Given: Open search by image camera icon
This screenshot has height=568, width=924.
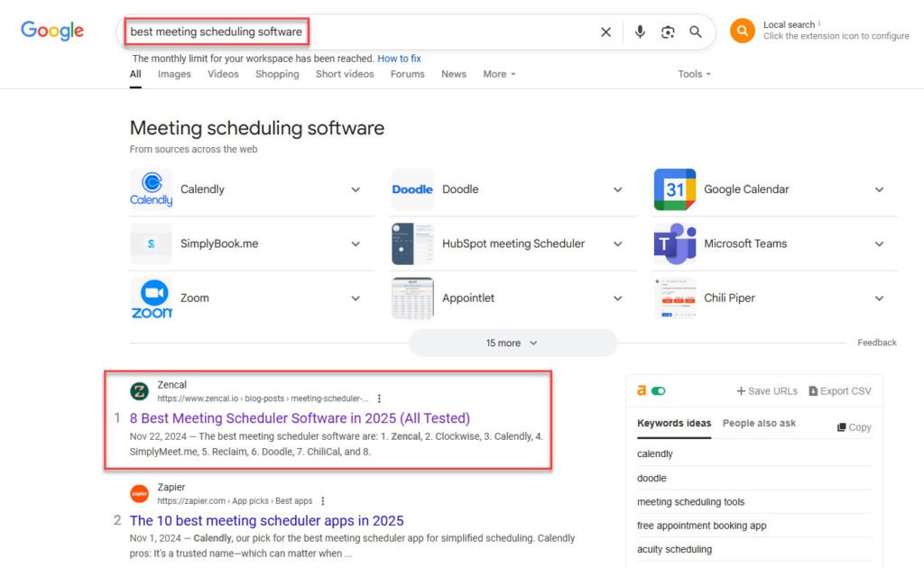Looking at the screenshot, I should 668,32.
